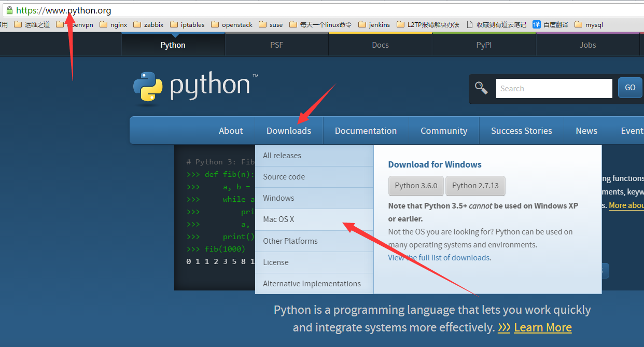Select Source code from Downloads menu

click(x=314, y=177)
